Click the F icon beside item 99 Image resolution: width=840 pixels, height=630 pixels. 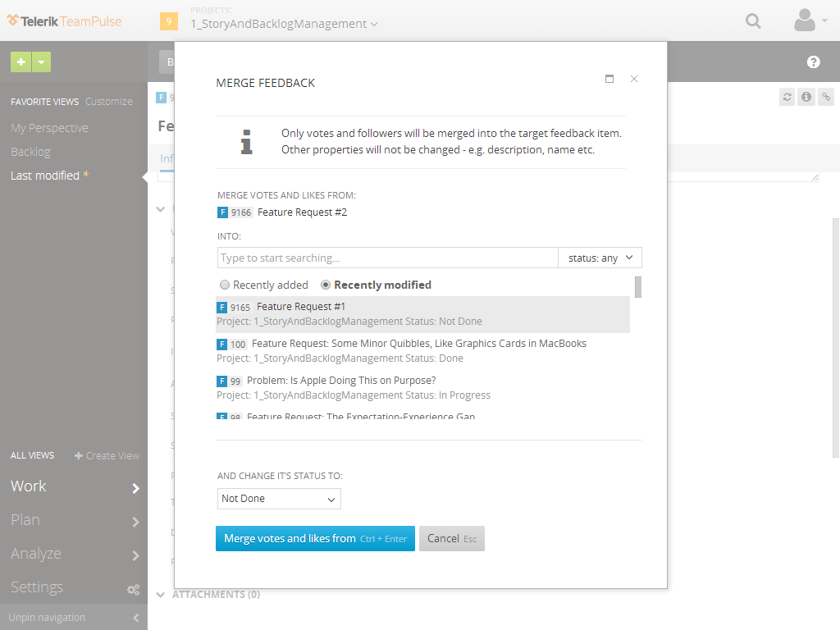tap(221, 381)
